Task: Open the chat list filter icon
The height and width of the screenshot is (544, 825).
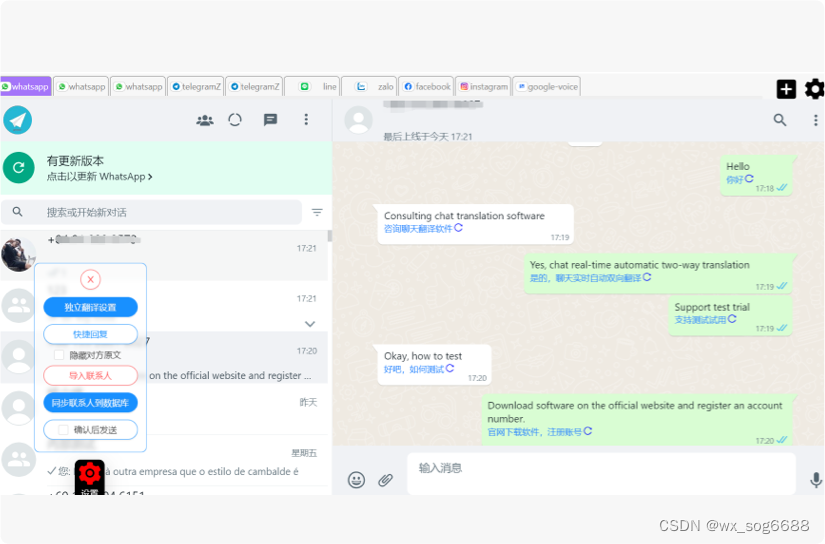Action: [317, 212]
